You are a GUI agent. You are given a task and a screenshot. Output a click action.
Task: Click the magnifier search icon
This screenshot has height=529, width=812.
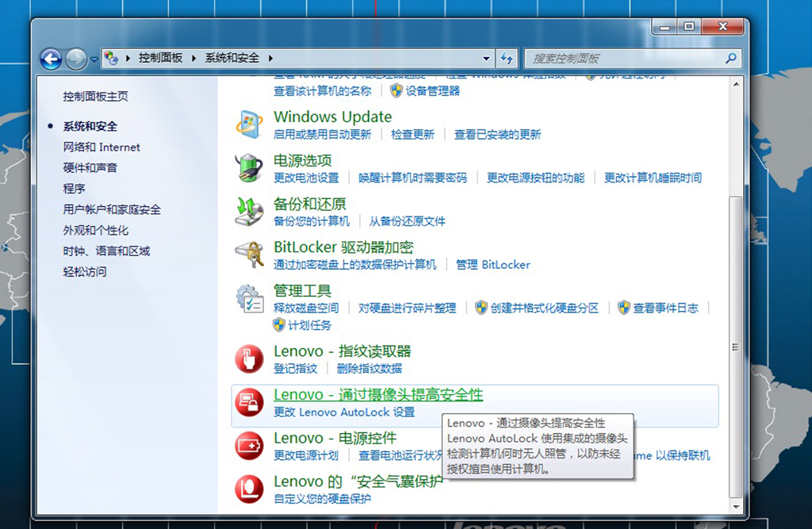pyautogui.click(x=730, y=59)
